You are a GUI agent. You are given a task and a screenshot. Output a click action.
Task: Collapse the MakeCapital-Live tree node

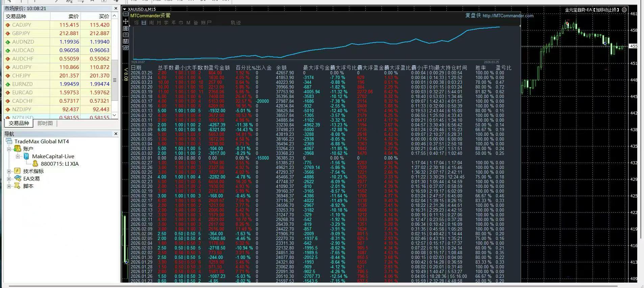pyautogui.click(x=18, y=156)
